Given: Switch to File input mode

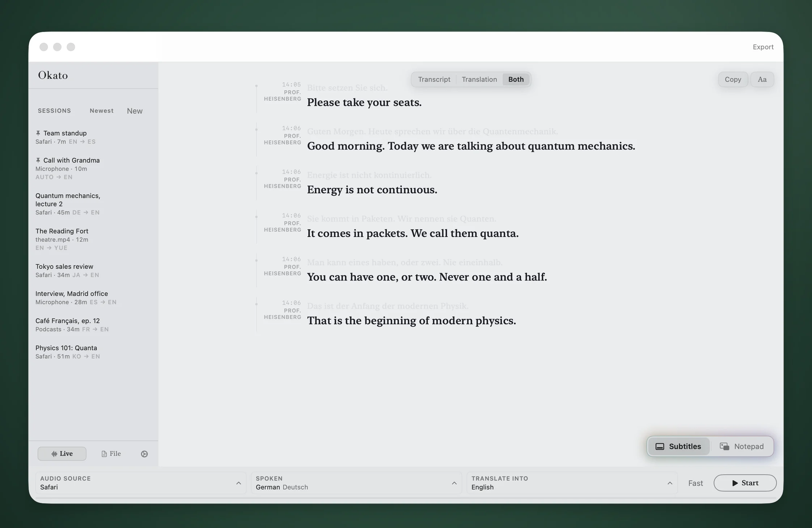Looking at the screenshot, I should (x=111, y=453).
